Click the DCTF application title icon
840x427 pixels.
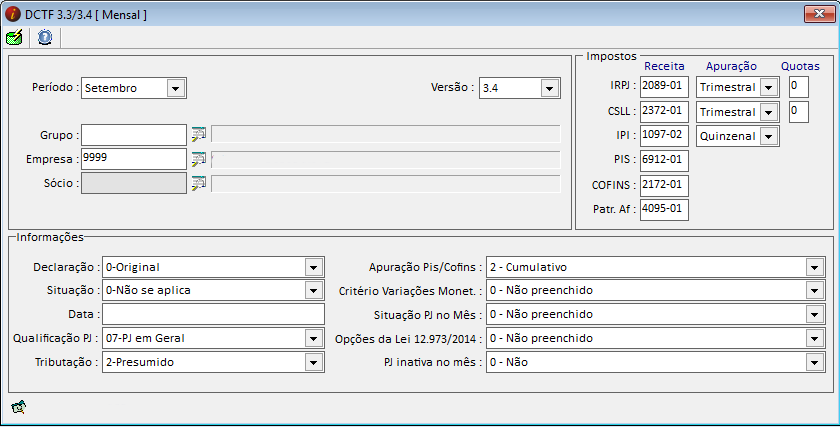[x=12, y=14]
